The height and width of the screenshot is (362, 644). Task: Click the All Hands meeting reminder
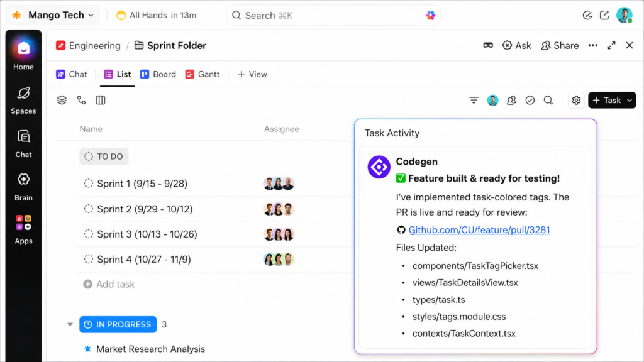157,16
